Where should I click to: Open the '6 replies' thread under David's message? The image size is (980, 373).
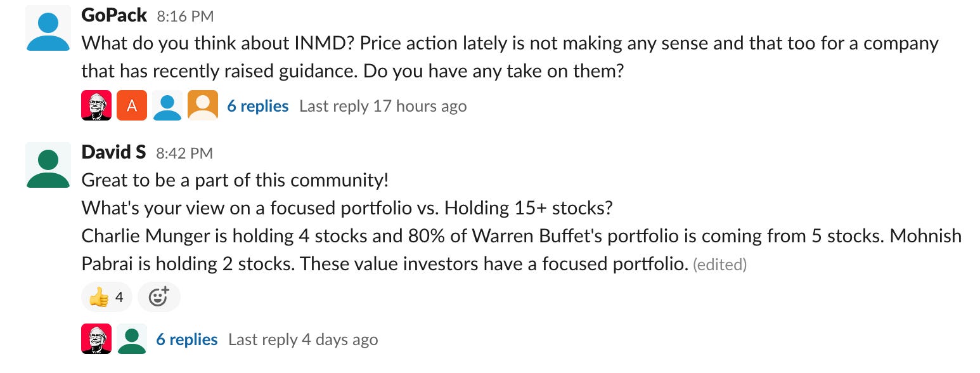[x=186, y=339]
